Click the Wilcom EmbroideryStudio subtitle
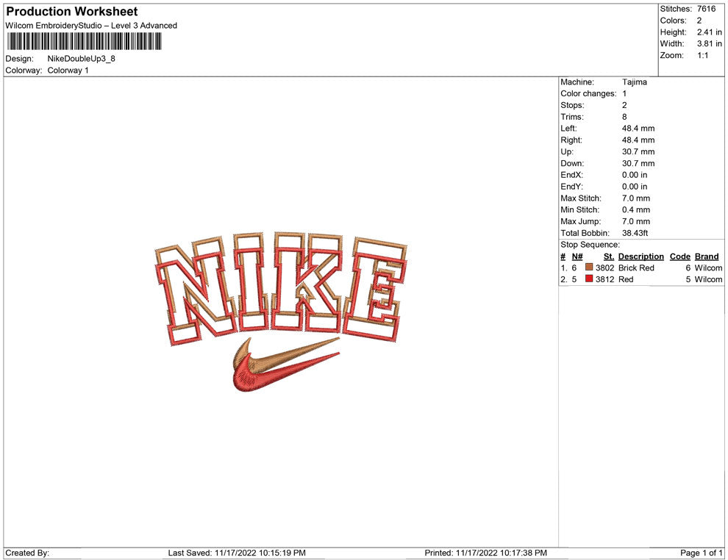728x560 pixels. point(91,26)
